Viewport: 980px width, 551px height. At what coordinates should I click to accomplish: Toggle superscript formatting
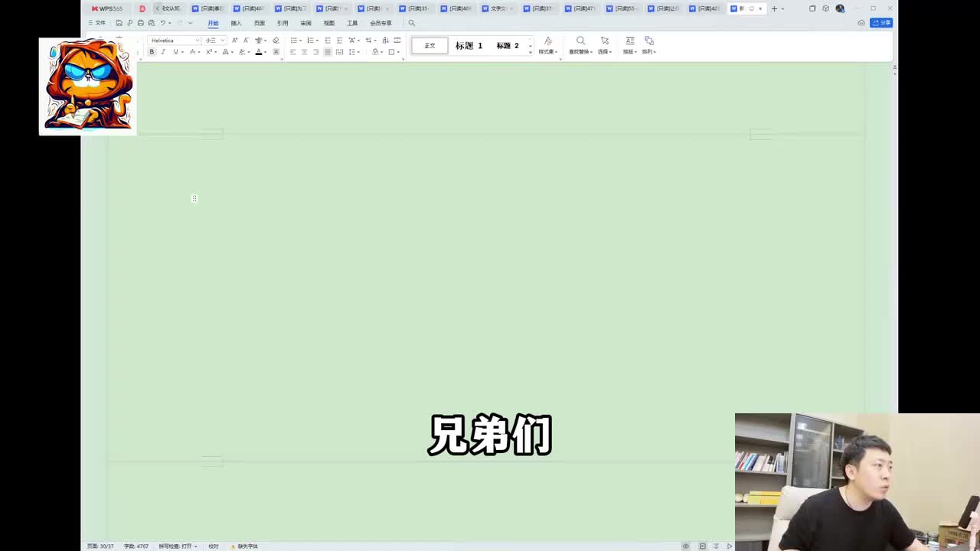click(208, 52)
